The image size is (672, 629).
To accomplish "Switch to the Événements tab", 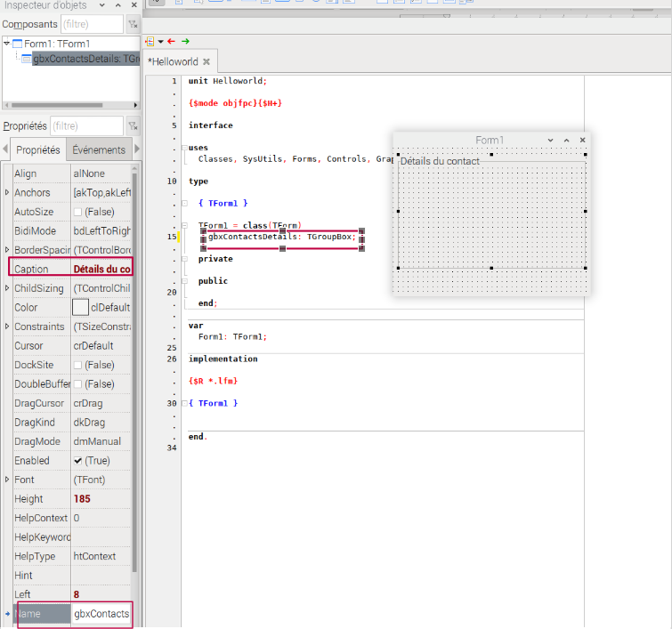I will coord(99,150).
